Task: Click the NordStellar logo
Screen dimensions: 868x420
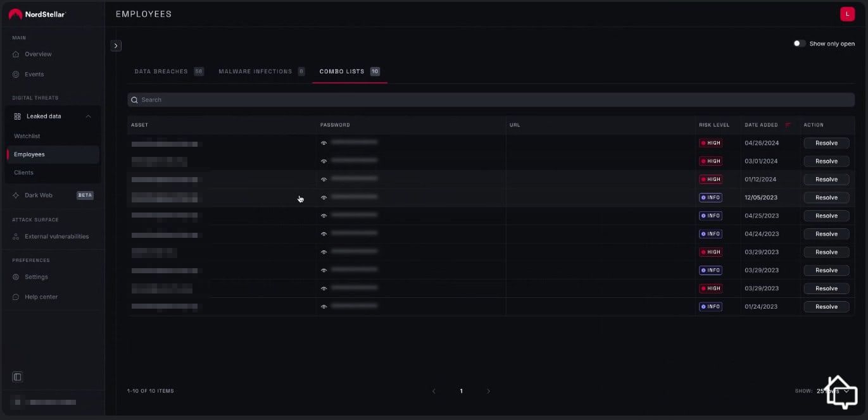Action: (37, 14)
